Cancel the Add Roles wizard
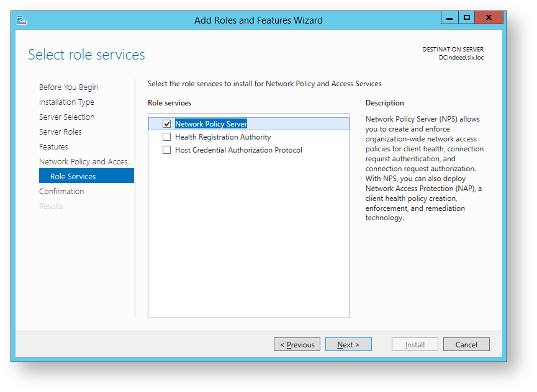Screen dimensions: 537x392 point(466,345)
